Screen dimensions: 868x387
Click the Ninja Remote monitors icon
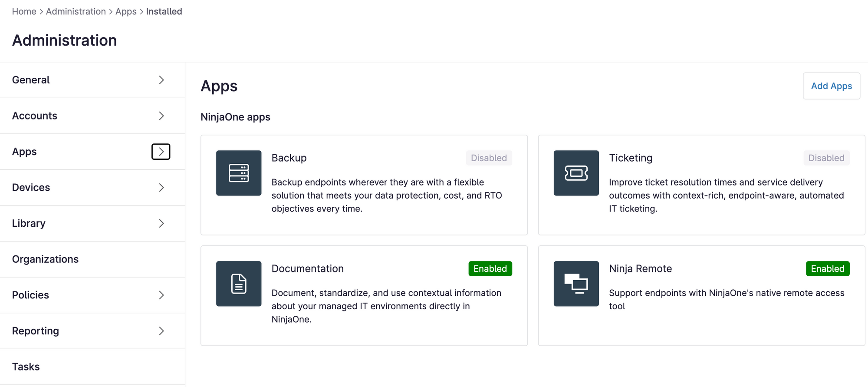576,284
